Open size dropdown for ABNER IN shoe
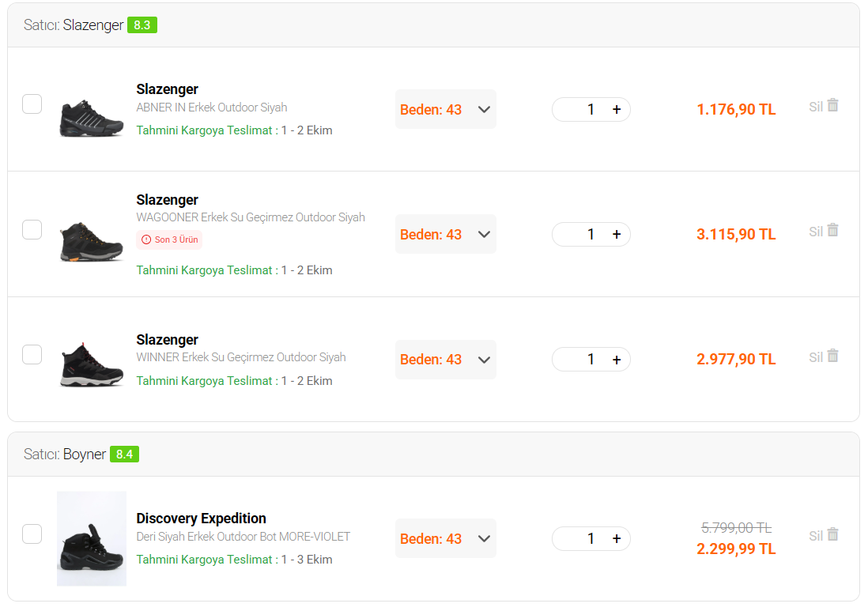868x611 pixels. coord(446,109)
